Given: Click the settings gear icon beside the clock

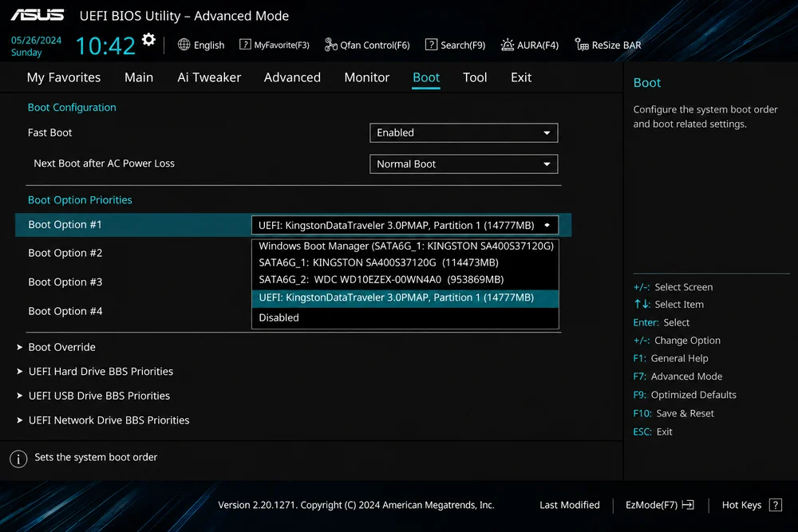Looking at the screenshot, I should 148,39.
